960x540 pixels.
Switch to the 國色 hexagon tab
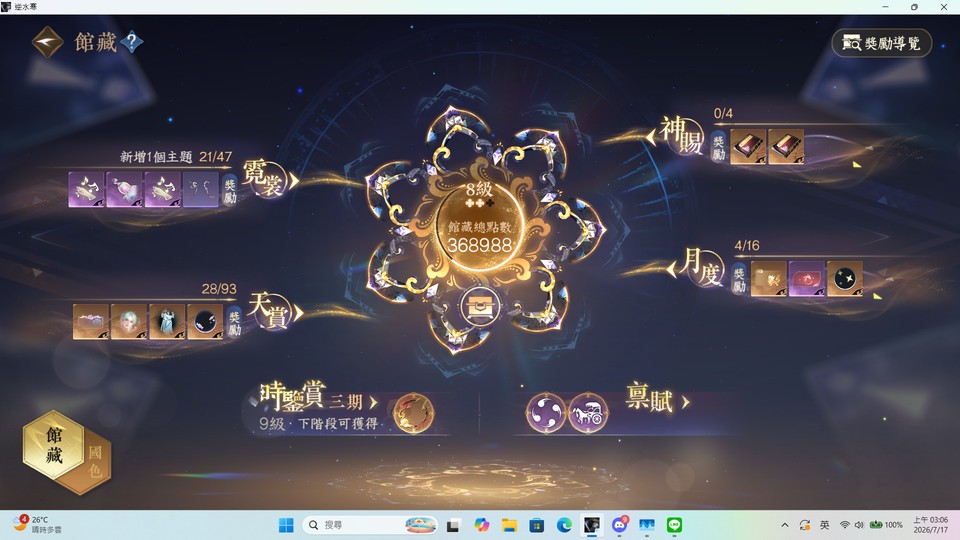click(x=95, y=462)
